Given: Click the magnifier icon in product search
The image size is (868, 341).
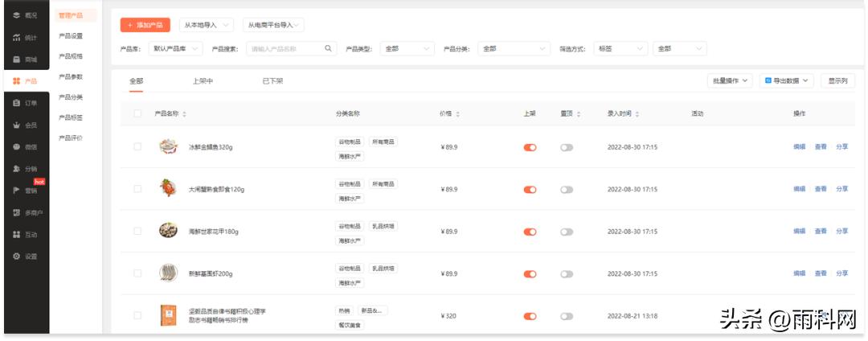Looking at the screenshot, I should pyautogui.click(x=328, y=49).
